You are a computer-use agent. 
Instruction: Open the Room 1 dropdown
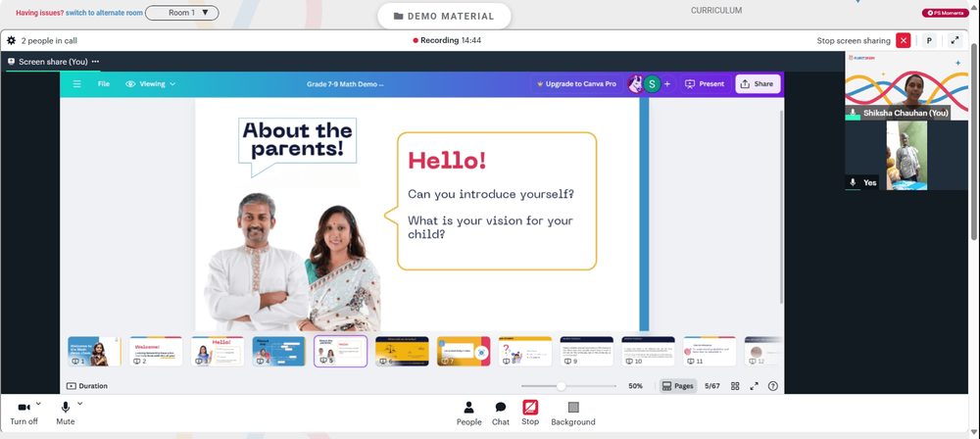coord(182,13)
